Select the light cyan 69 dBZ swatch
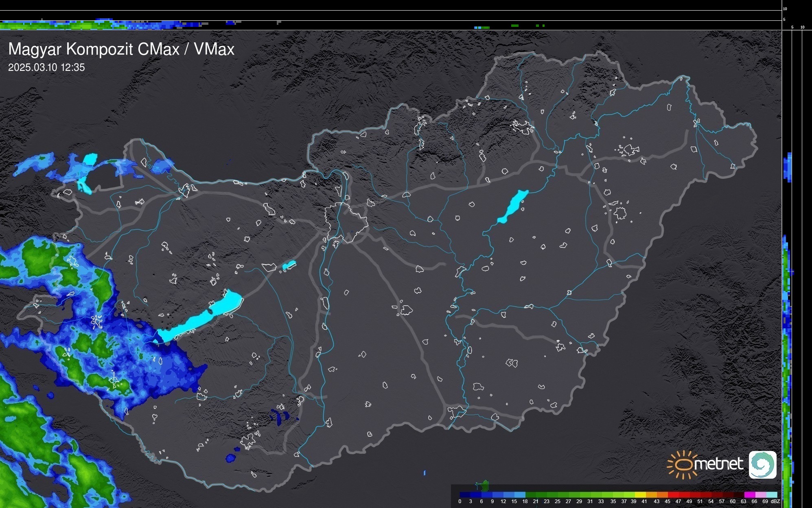Image resolution: width=812 pixels, height=508 pixels. tap(772, 495)
